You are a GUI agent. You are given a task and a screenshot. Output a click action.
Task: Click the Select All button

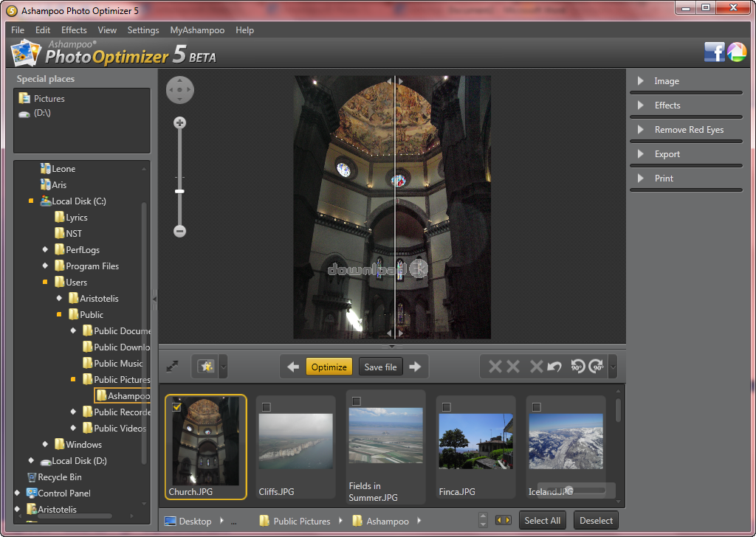pyautogui.click(x=543, y=521)
